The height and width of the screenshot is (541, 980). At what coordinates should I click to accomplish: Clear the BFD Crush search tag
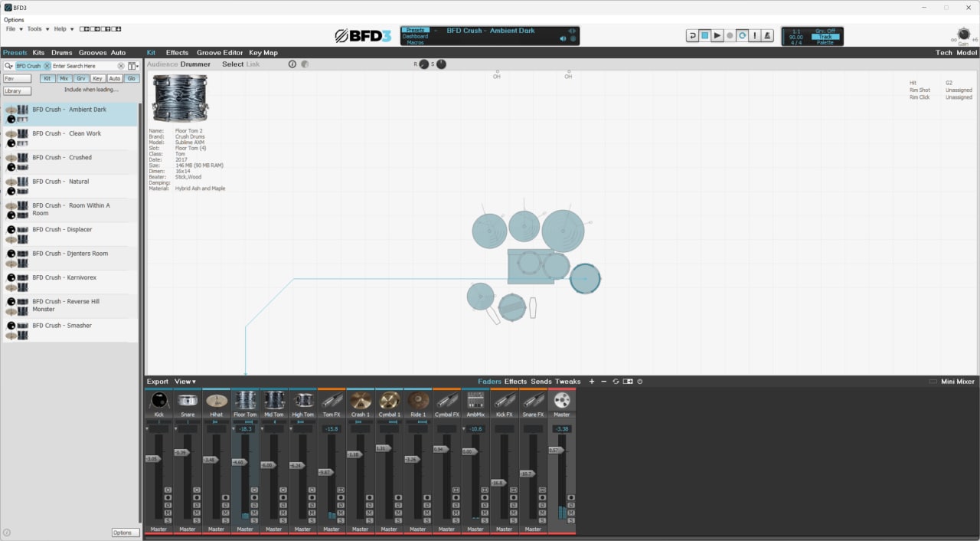click(47, 66)
